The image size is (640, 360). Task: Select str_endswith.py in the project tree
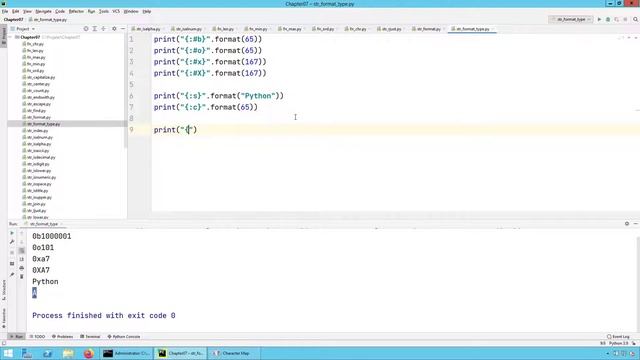tap(40, 97)
